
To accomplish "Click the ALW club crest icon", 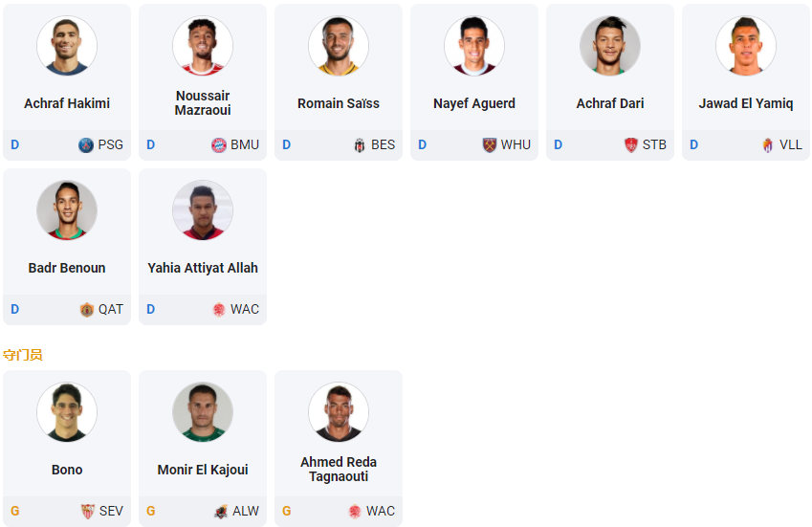I will point(221,512).
